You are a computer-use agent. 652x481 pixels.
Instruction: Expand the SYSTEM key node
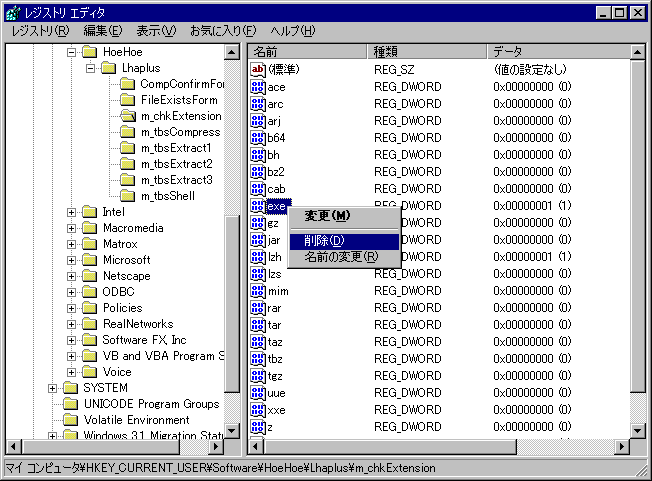tap(53, 388)
